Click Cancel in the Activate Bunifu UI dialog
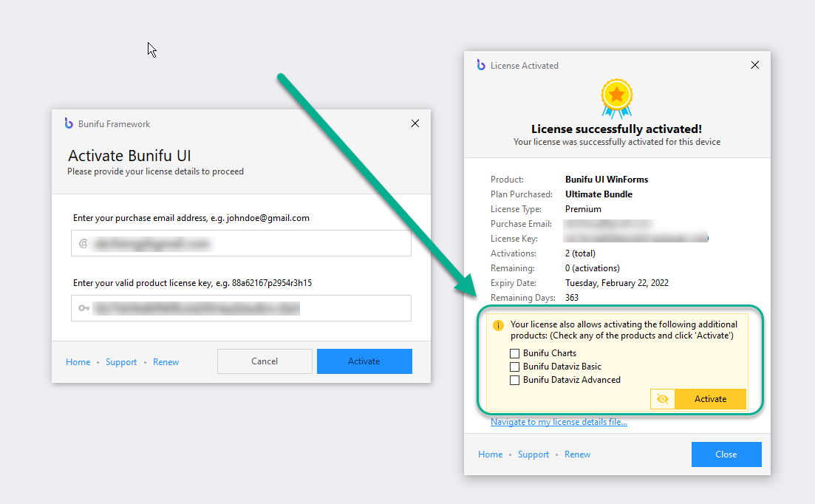Screen dimensions: 815x504 (x=265, y=361)
